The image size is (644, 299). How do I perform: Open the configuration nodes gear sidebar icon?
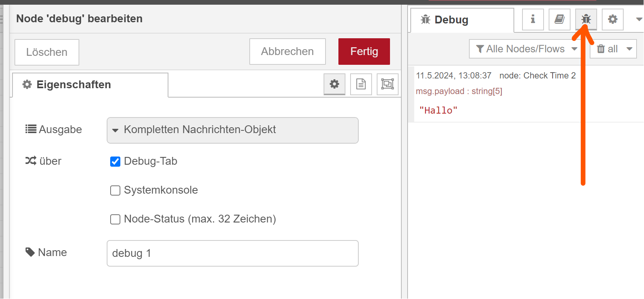pos(613,19)
